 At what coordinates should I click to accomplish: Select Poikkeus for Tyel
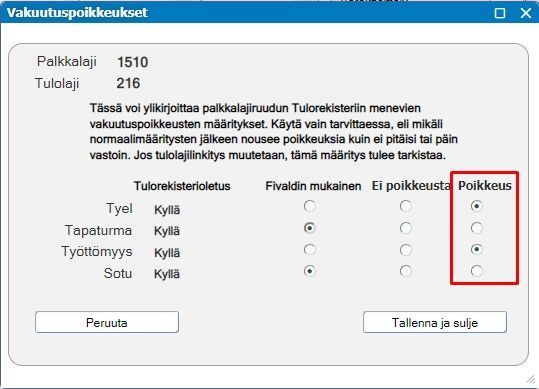(x=476, y=206)
